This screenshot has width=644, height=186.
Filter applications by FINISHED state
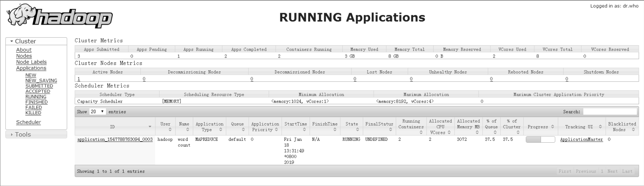(36, 102)
